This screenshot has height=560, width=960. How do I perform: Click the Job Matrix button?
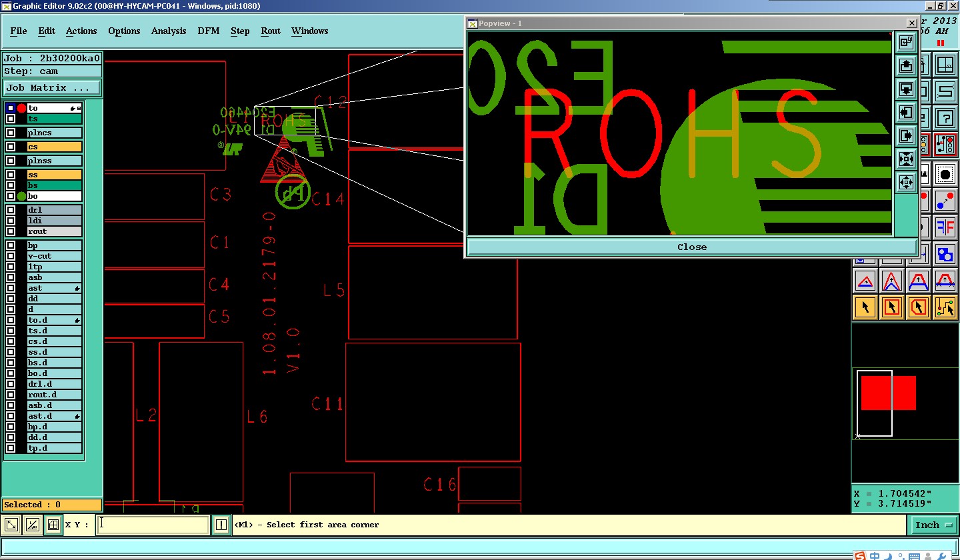coord(52,88)
